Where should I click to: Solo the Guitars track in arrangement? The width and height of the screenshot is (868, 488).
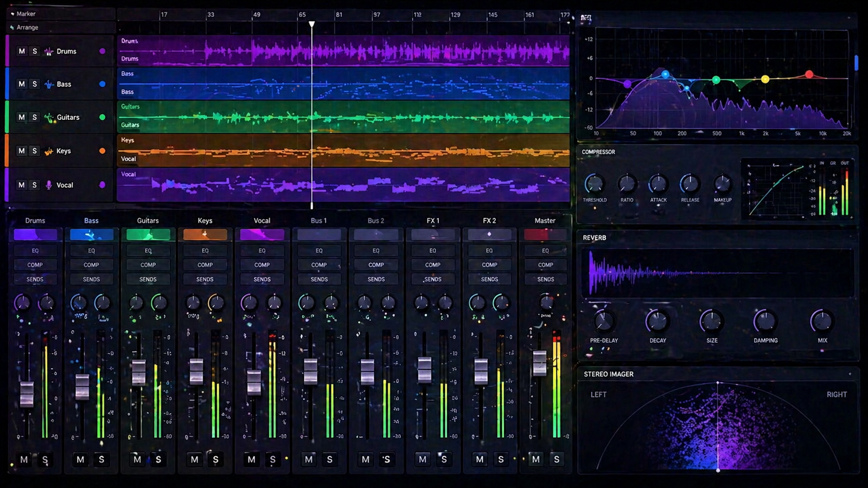pyautogui.click(x=35, y=117)
